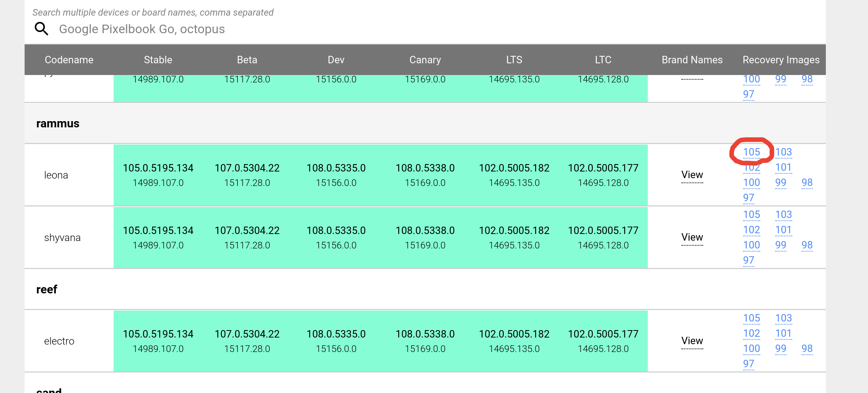Select the rammus board group row
The height and width of the screenshot is (393, 868).
coord(58,123)
